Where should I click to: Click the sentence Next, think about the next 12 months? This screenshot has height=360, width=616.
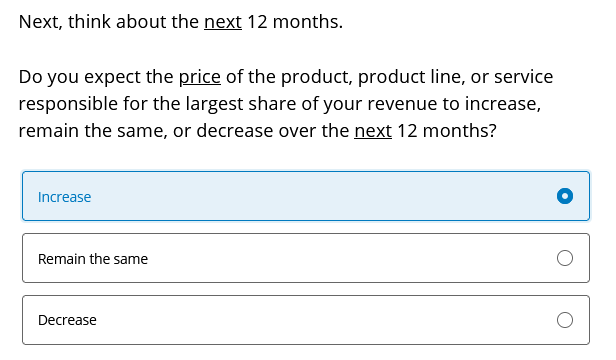[x=181, y=22]
